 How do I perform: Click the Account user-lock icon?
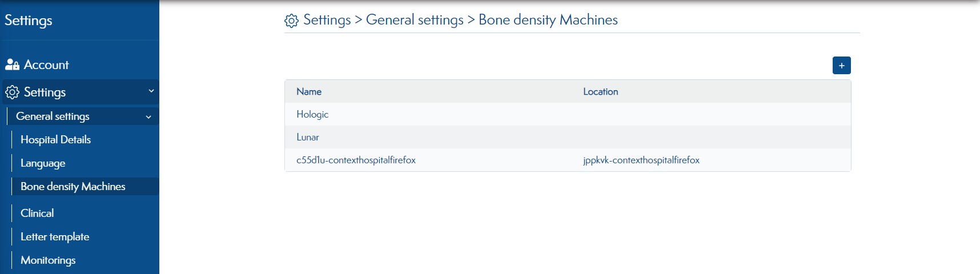tap(12, 65)
